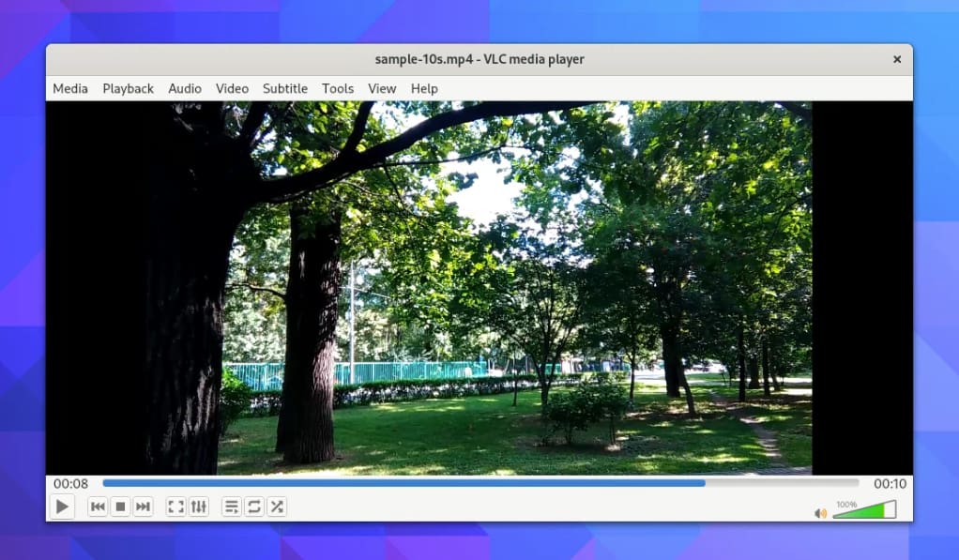
Task: Open the View menu
Action: (381, 88)
